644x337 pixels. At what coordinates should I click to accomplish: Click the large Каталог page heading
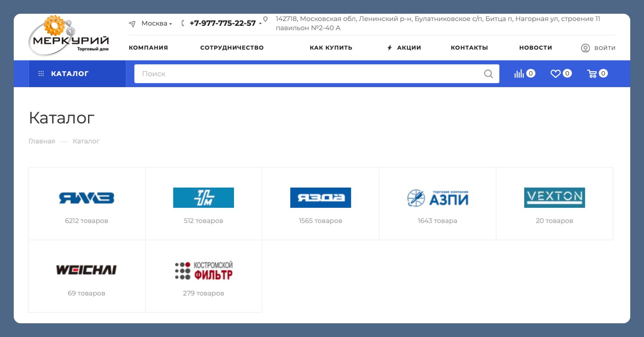tap(61, 118)
